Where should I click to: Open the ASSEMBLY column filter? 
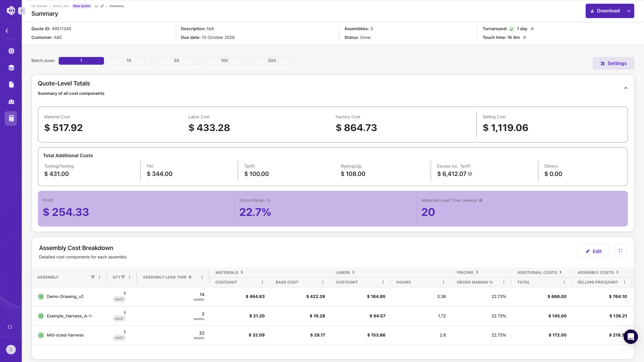click(93, 277)
